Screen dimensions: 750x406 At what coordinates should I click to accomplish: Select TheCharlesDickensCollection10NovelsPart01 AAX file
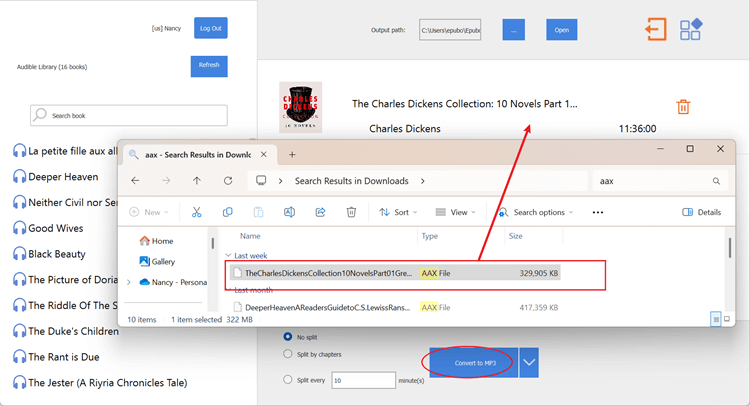[395, 273]
